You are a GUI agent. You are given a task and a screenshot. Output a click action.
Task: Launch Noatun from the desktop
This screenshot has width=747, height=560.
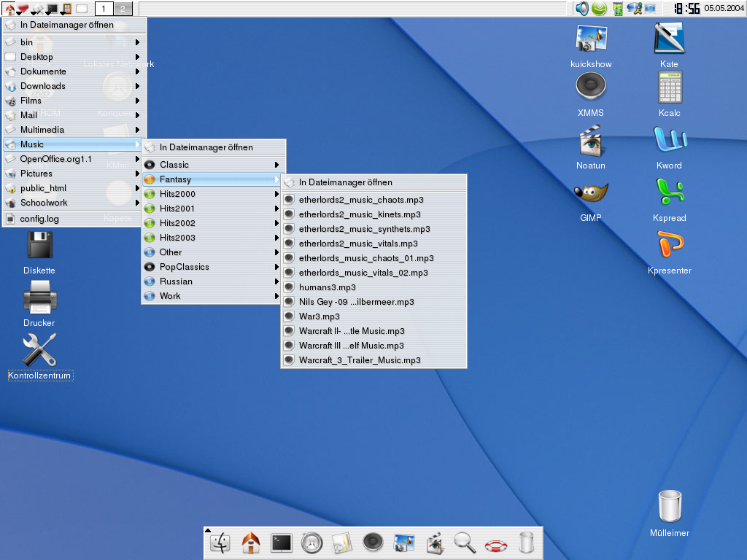pyautogui.click(x=591, y=147)
